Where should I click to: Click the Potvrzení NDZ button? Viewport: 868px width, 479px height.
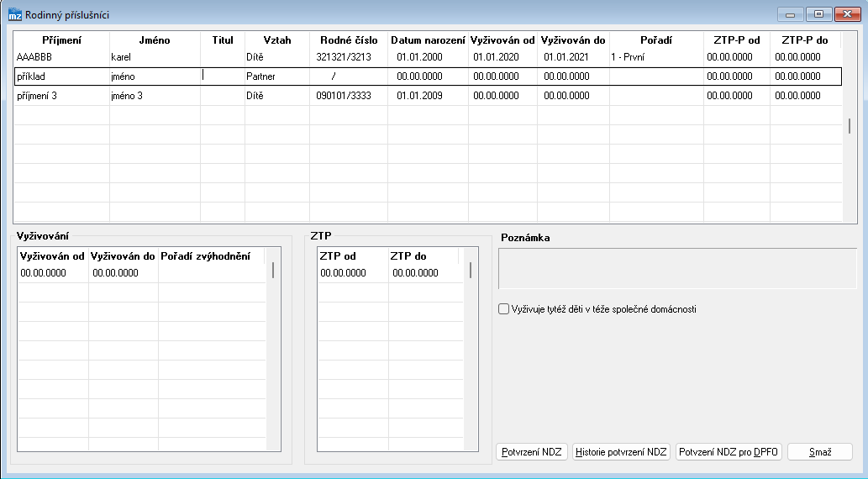[x=532, y=452]
